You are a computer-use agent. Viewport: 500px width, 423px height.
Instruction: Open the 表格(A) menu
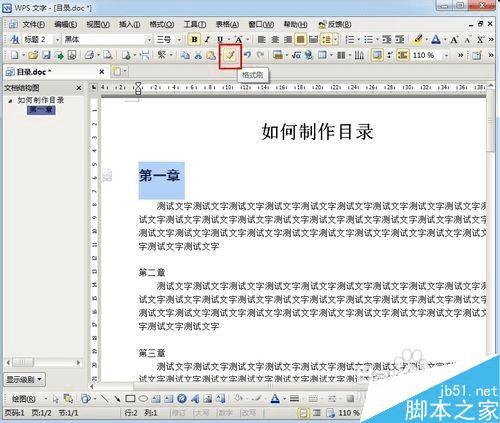(x=227, y=24)
